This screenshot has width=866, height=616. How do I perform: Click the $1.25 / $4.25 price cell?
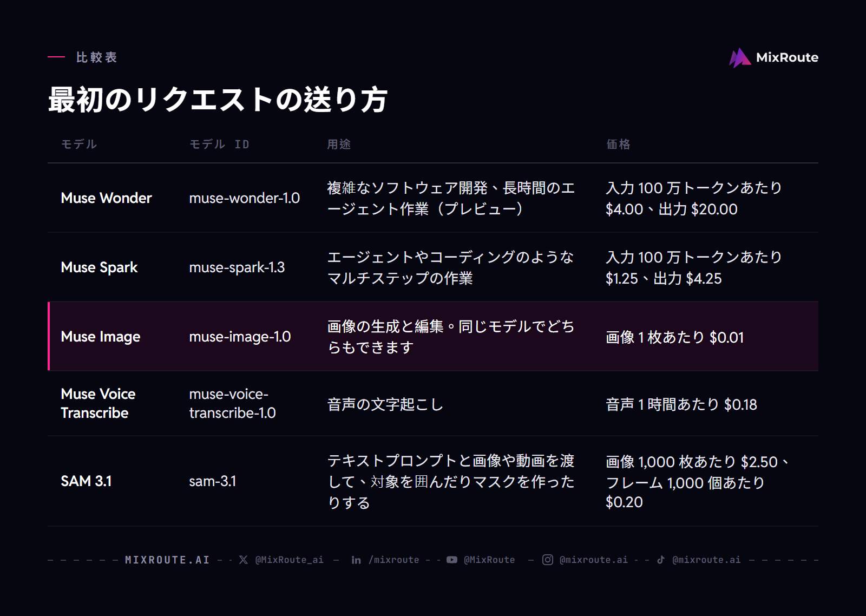pos(694,267)
